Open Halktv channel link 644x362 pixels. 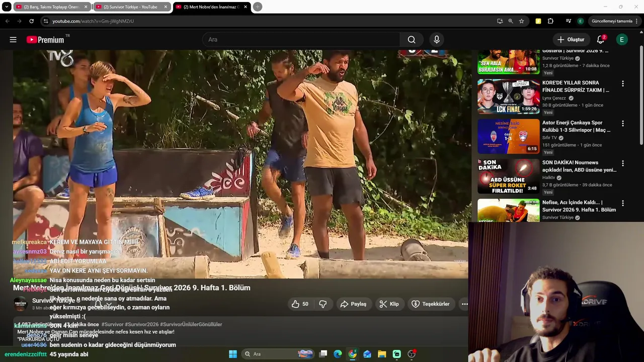coord(549,177)
